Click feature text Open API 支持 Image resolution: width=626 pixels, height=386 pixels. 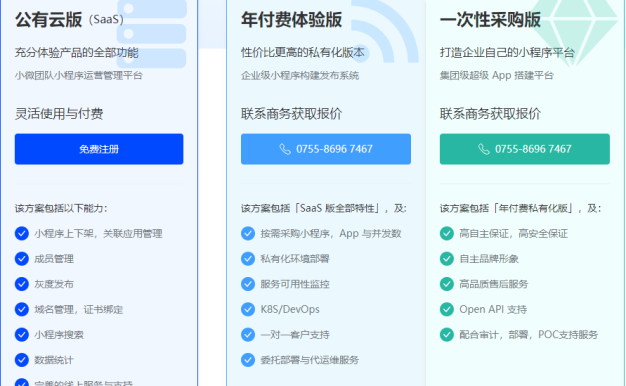pyautogui.click(x=493, y=309)
